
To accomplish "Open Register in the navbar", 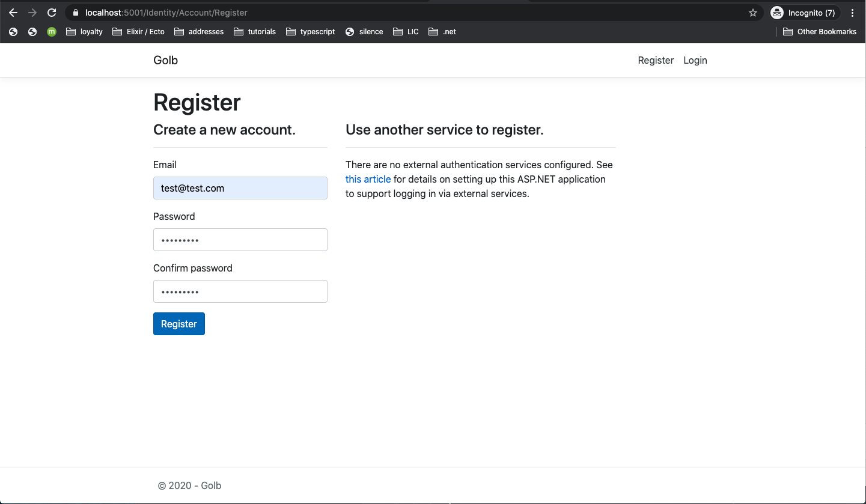I will click(656, 60).
